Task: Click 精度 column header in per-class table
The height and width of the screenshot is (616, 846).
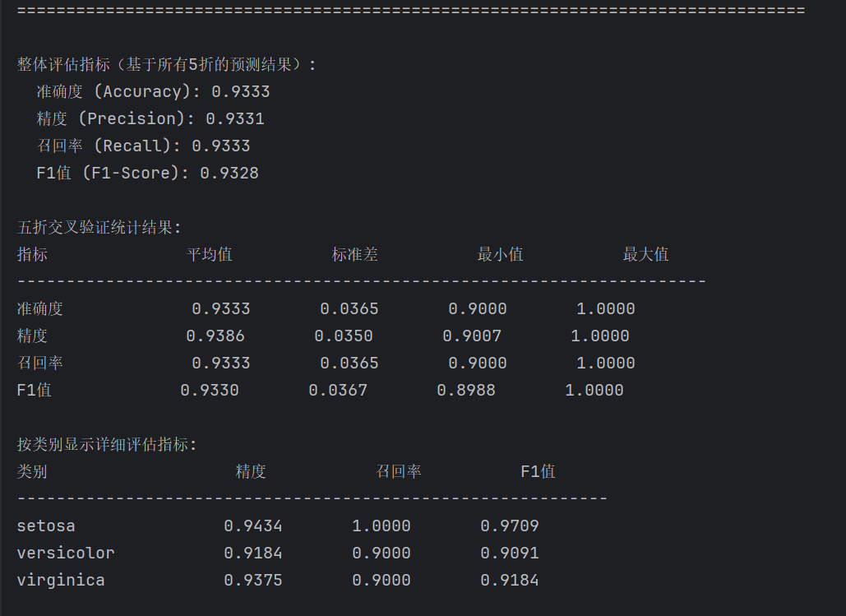Action: pyautogui.click(x=251, y=471)
